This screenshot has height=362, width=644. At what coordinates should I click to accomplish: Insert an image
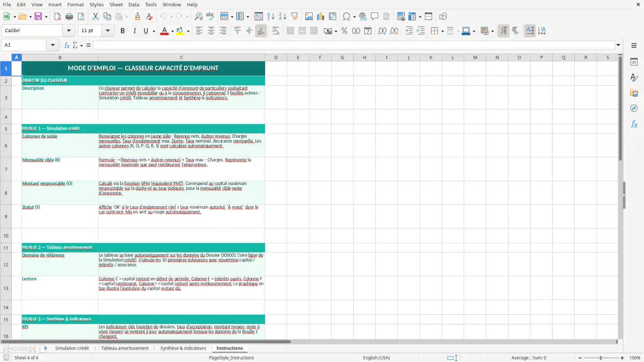pyautogui.click(x=309, y=17)
